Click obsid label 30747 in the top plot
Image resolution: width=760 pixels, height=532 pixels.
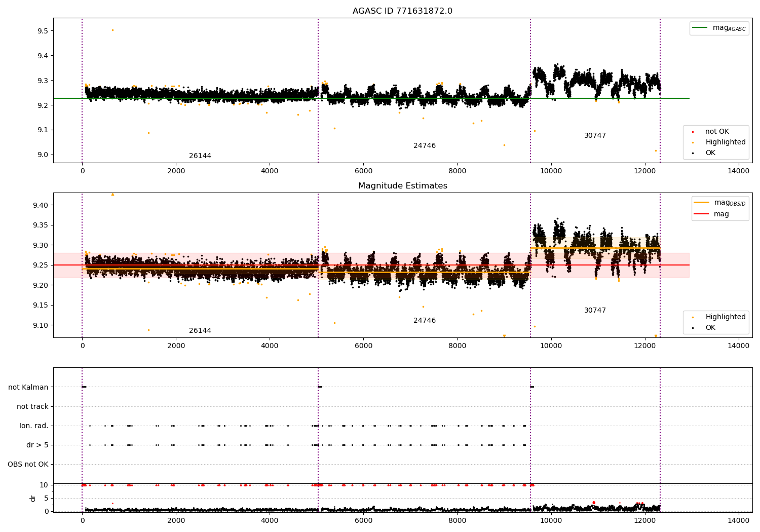point(595,135)
